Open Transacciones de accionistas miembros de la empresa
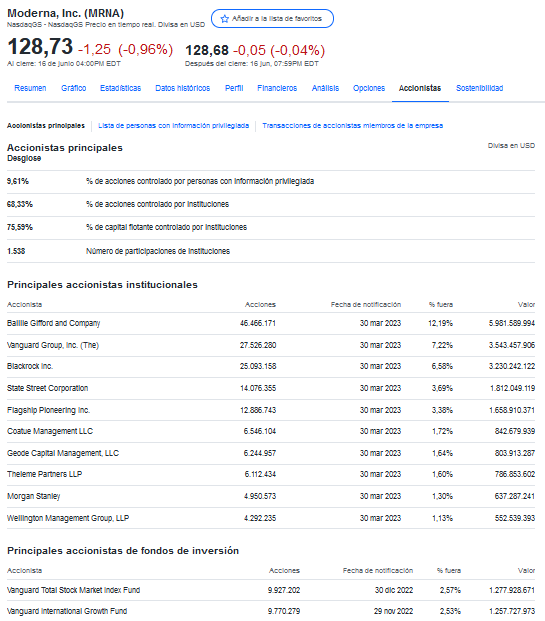This screenshot has height=621, width=545. pyautogui.click(x=353, y=126)
